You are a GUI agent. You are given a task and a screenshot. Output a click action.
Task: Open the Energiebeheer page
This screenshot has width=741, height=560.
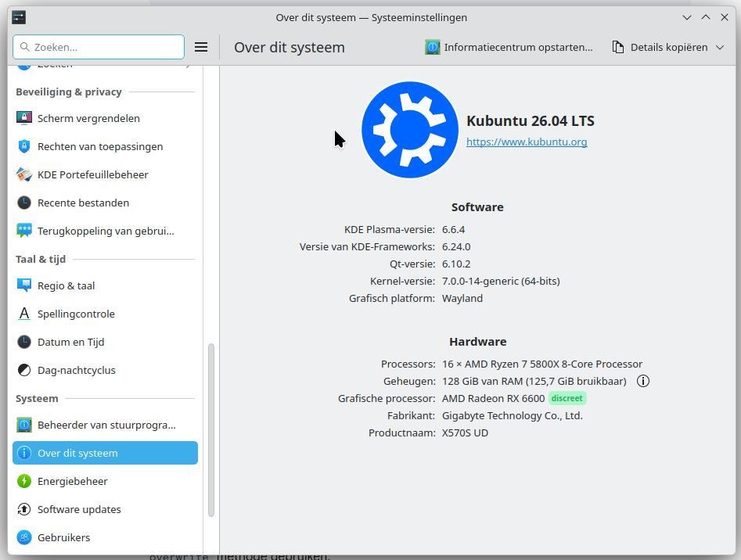105,481
